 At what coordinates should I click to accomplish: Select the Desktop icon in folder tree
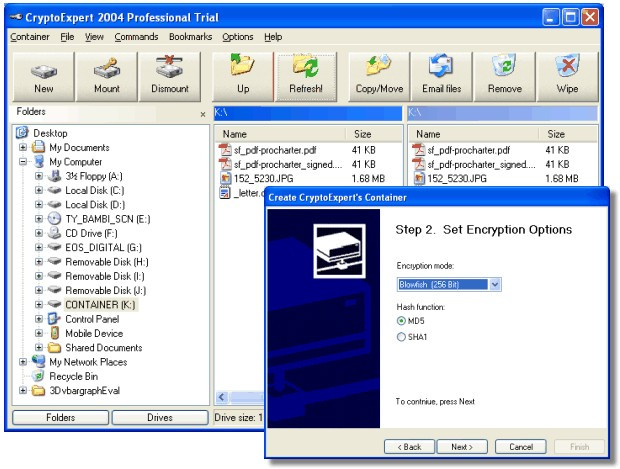(23, 133)
